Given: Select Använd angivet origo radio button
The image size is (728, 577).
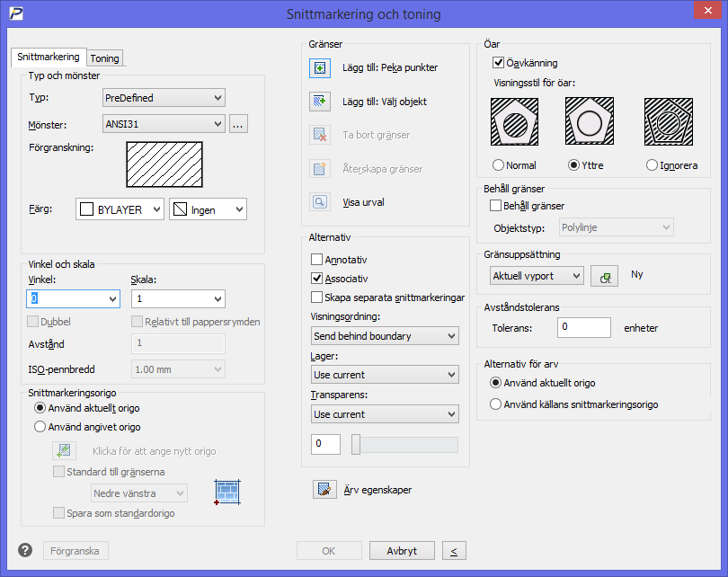Looking at the screenshot, I should (x=40, y=427).
